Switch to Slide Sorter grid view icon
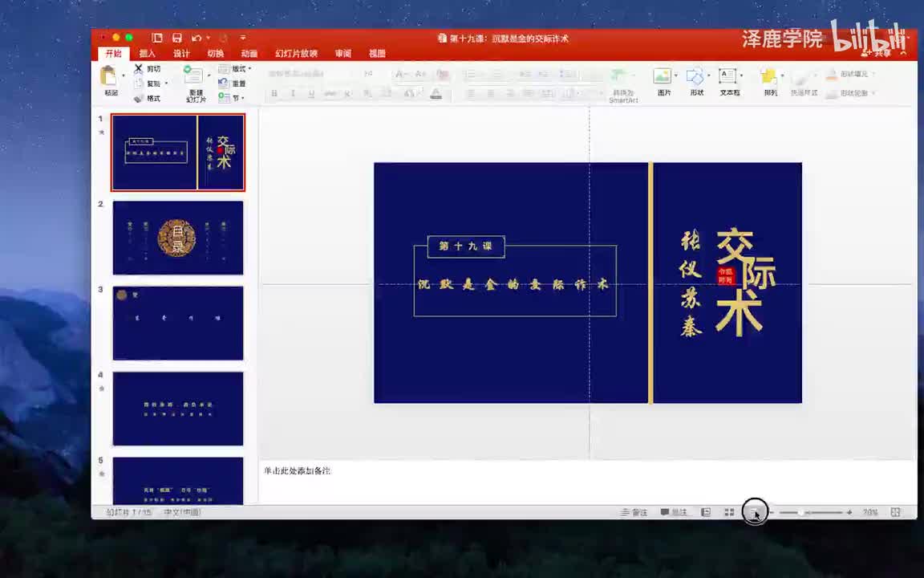 coord(729,512)
